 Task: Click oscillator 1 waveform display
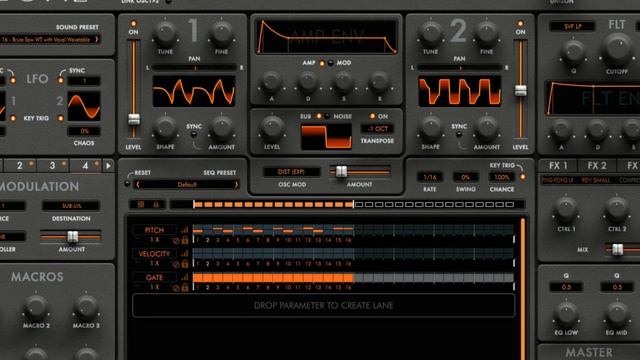[x=194, y=91]
